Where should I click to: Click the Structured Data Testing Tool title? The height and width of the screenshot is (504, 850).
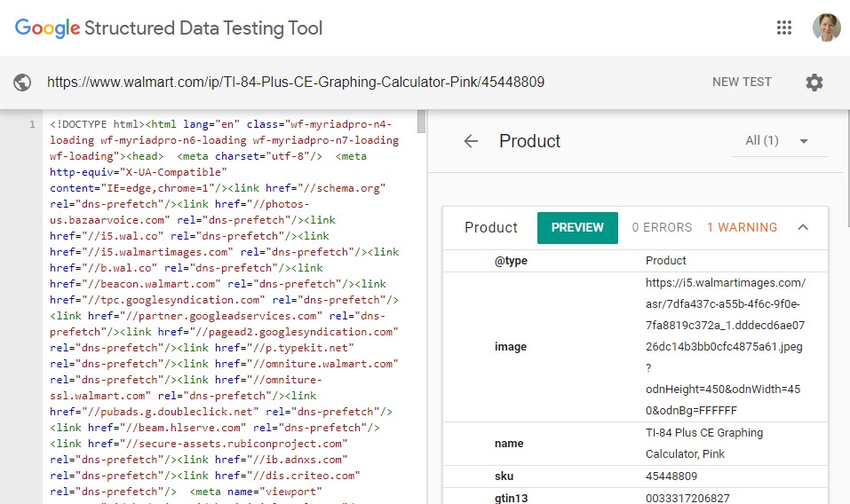[203, 28]
